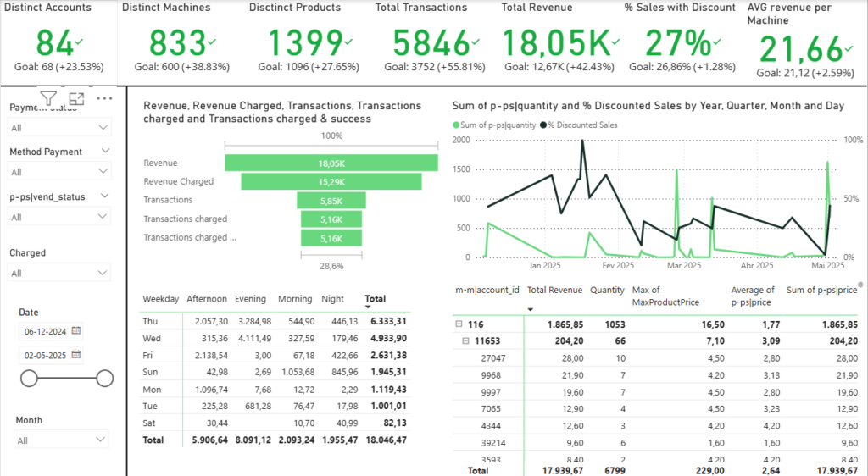The image size is (868, 476).
Task: Click the Quantity column header
Action: click(607, 290)
